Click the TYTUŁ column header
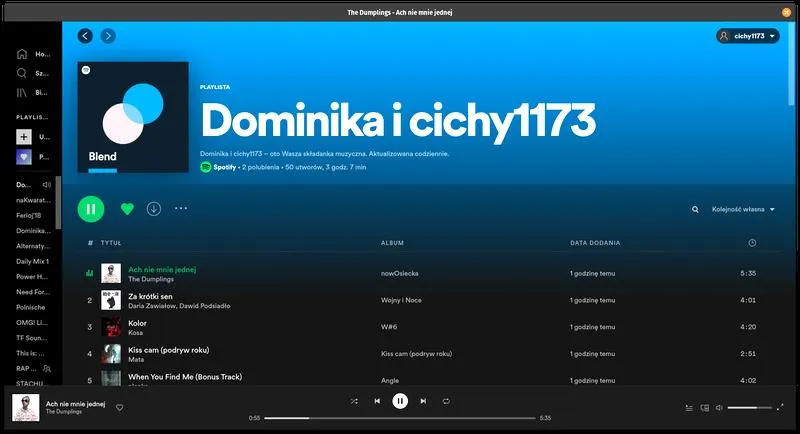800x434 pixels. coord(111,243)
